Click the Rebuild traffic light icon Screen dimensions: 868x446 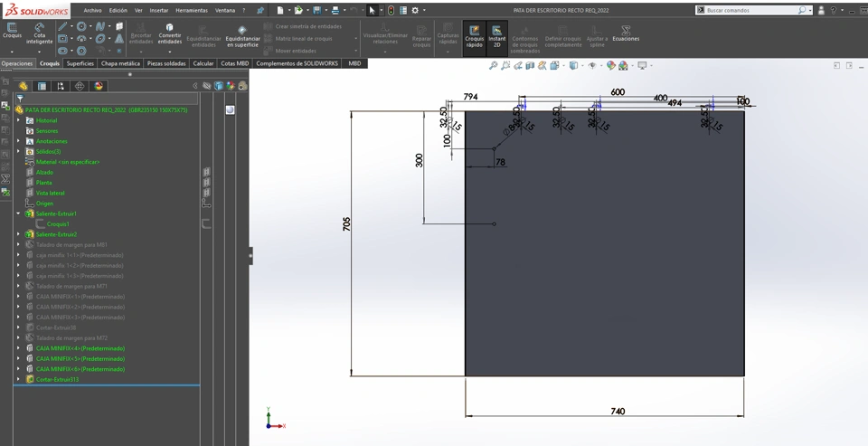tap(391, 10)
